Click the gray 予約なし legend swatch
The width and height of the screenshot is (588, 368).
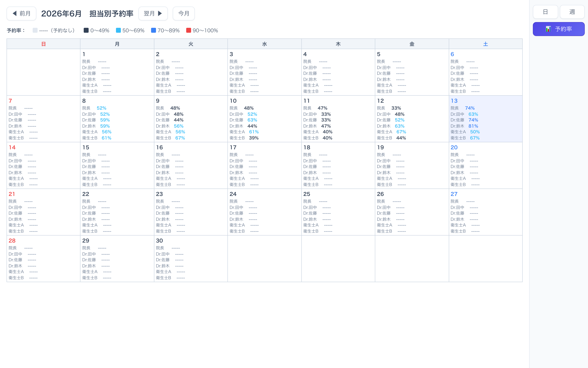[x=35, y=30]
